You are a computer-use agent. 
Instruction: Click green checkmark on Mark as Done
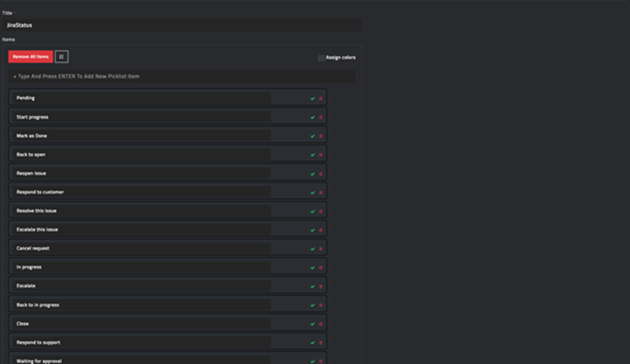coord(312,136)
